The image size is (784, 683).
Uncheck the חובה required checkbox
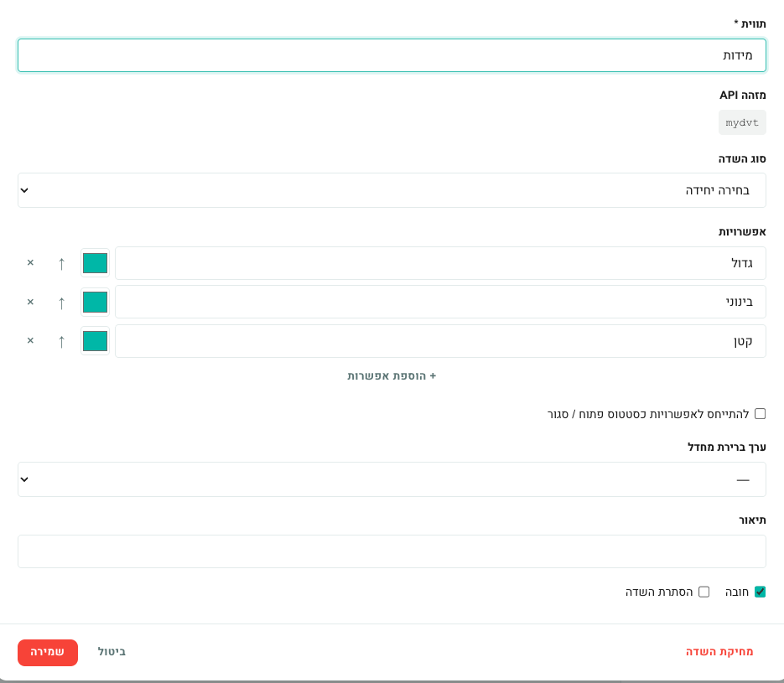tap(760, 592)
